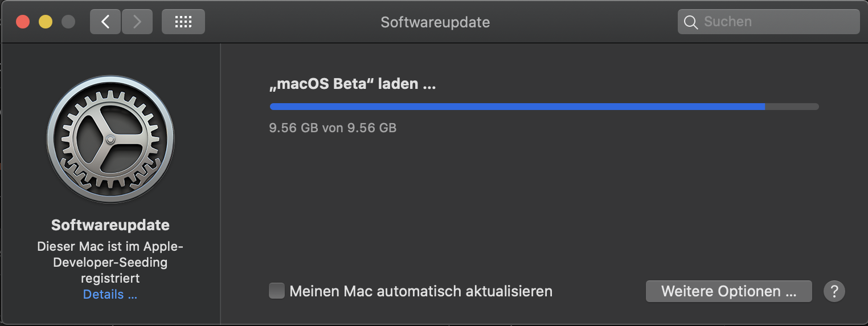Click the gray disabled zoom window button
This screenshot has height=326, width=868.
point(68,22)
